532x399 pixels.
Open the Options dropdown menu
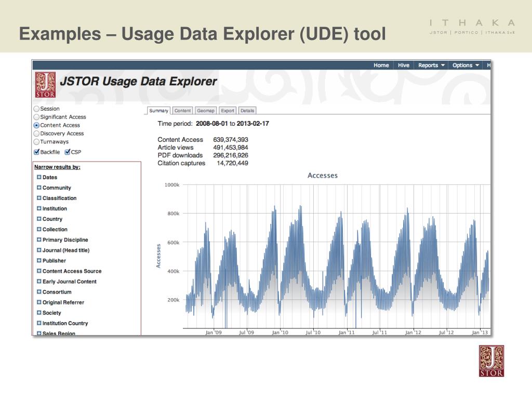[465, 65]
